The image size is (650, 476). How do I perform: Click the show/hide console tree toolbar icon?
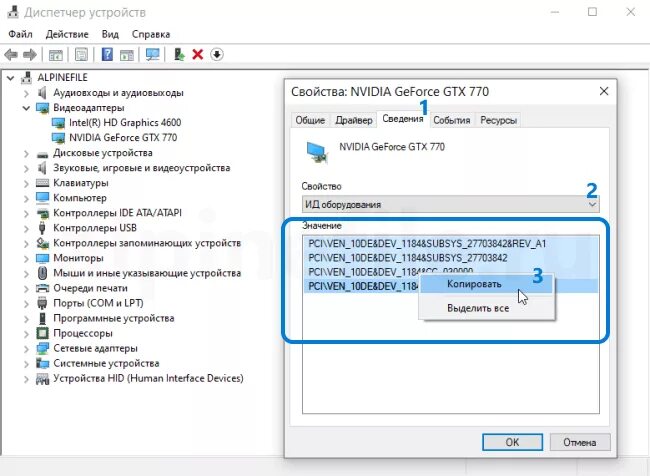[x=56, y=55]
